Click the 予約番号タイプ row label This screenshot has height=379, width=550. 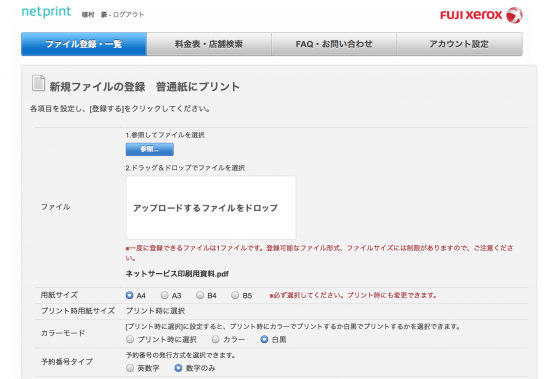pyautogui.click(x=67, y=362)
